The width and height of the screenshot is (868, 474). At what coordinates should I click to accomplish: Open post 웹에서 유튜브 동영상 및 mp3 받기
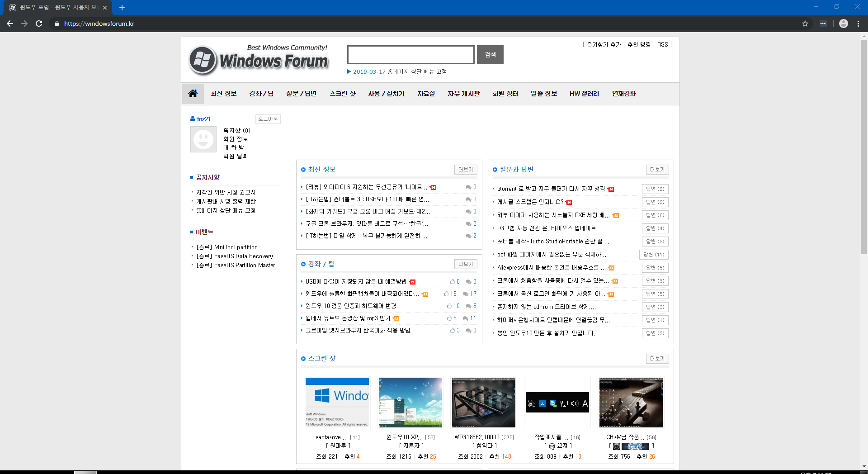click(x=348, y=318)
